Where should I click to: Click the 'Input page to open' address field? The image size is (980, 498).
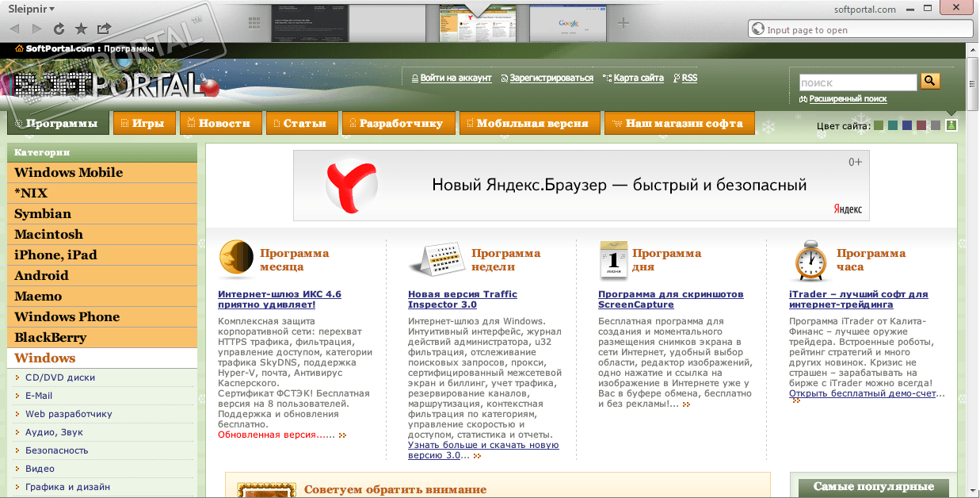(860, 30)
